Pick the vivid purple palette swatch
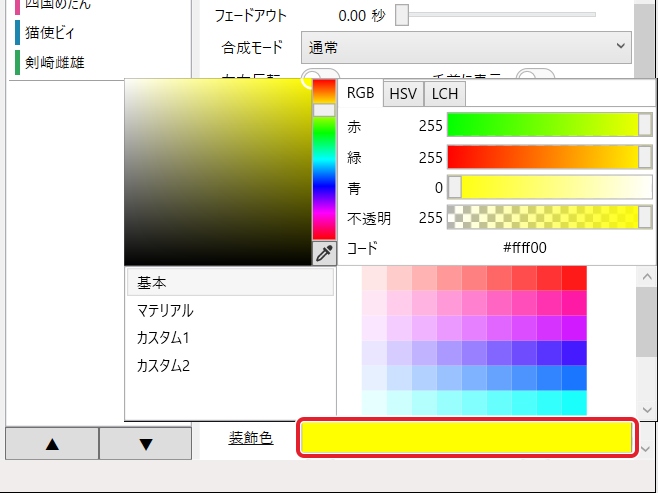Image resolution: width=658 pixels, height=493 pixels. coord(574,328)
